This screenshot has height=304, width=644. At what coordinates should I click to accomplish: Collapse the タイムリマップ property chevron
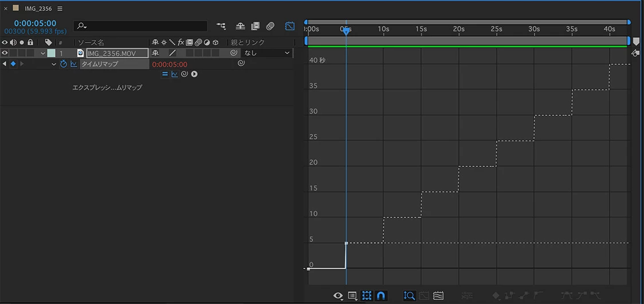[x=54, y=64]
